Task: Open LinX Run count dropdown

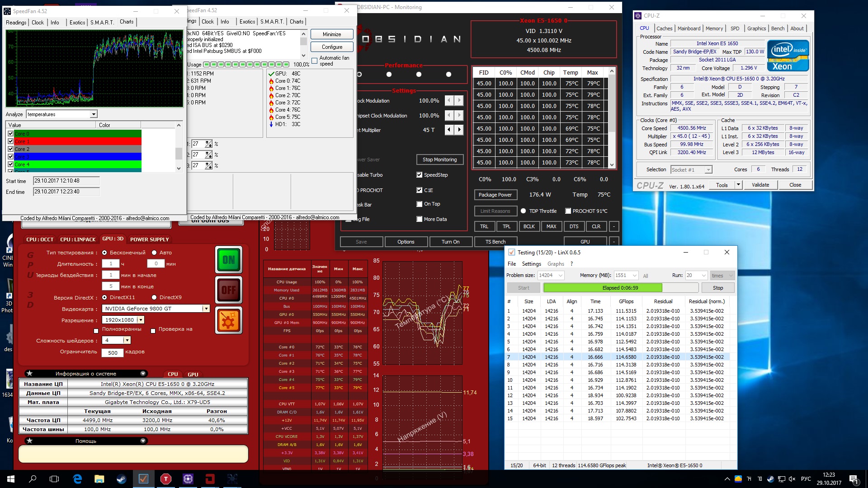Action: (703, 276)
